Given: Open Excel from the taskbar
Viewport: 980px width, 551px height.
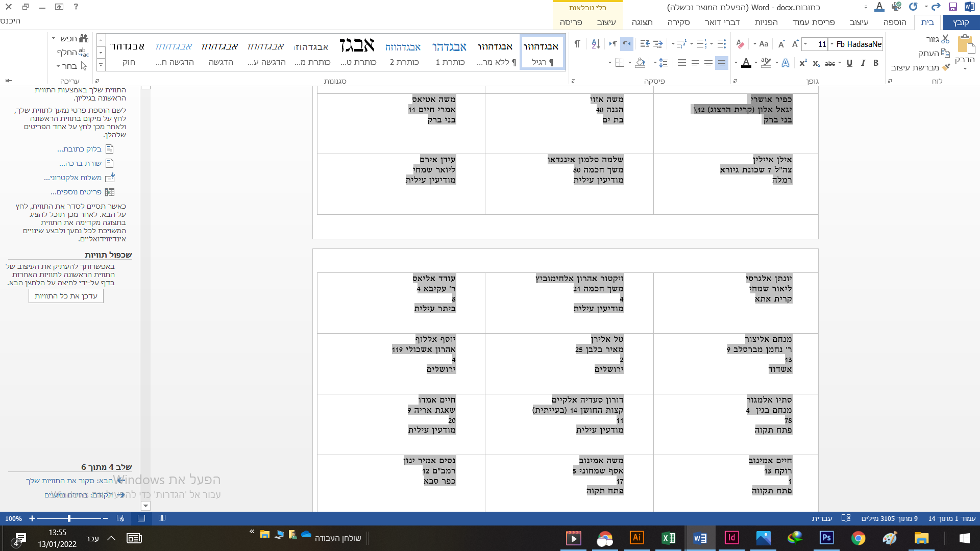Looking at the screenshot, I should (668, 538).
